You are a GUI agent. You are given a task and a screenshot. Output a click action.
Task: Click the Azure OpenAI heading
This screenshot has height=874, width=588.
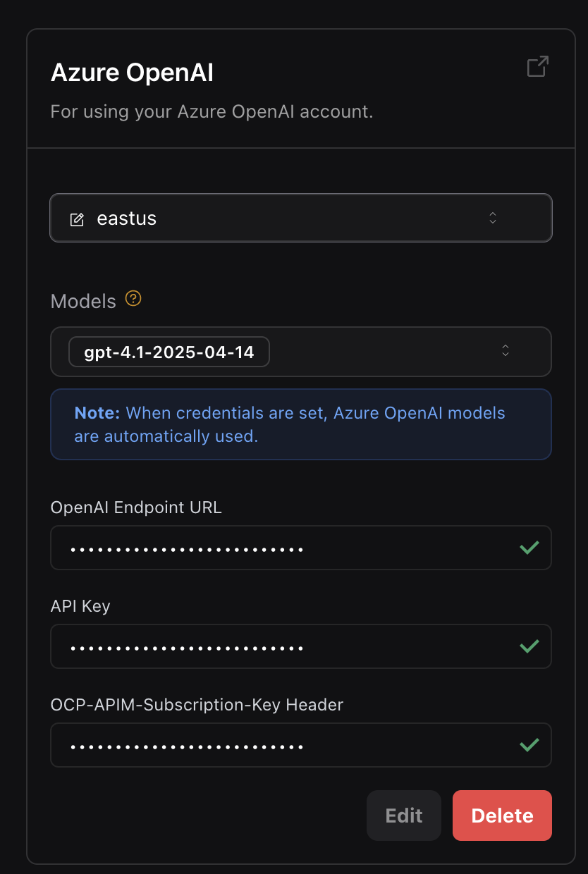[x=132, y=72]
